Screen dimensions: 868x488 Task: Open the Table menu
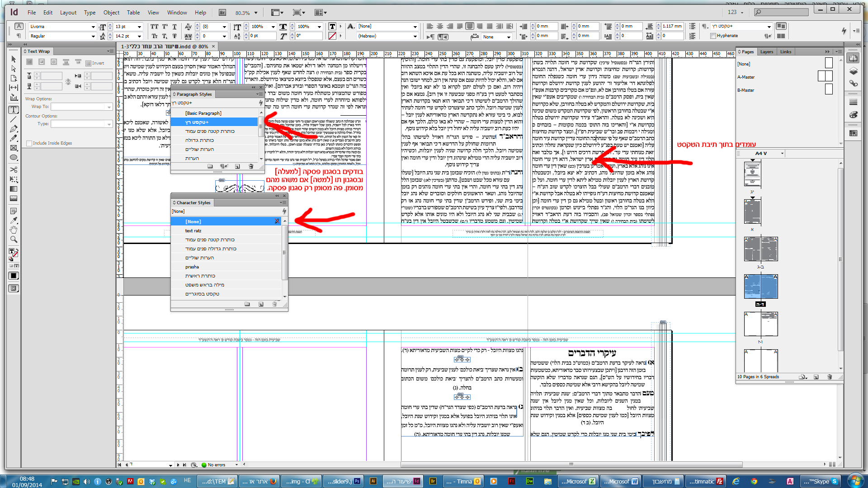click(x=133, y=13)
